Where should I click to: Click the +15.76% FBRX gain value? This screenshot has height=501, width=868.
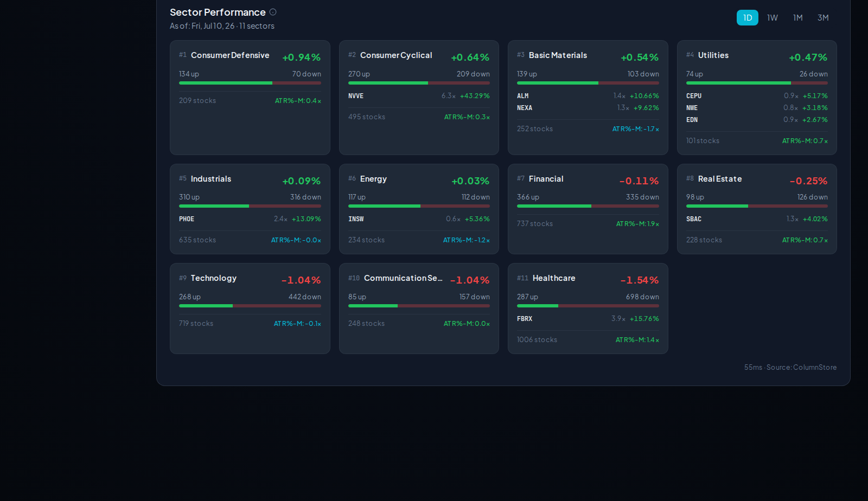[644, 319]
